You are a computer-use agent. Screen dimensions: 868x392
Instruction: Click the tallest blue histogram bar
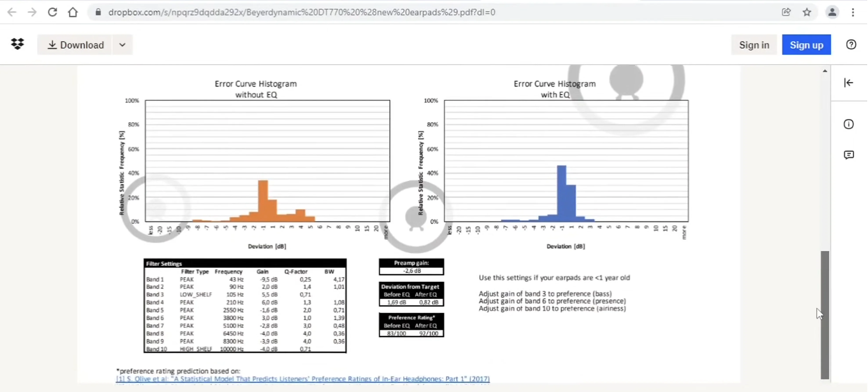561,193
